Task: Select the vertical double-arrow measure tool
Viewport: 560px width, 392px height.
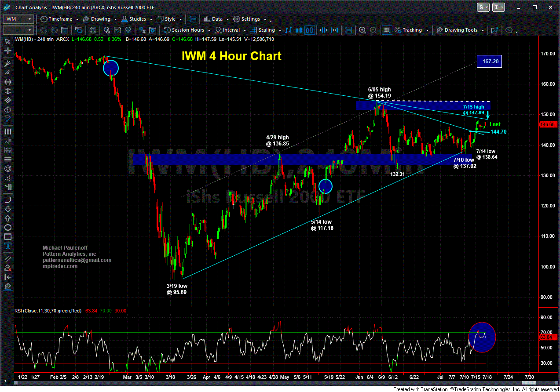Action: click(x=8, y=91)
